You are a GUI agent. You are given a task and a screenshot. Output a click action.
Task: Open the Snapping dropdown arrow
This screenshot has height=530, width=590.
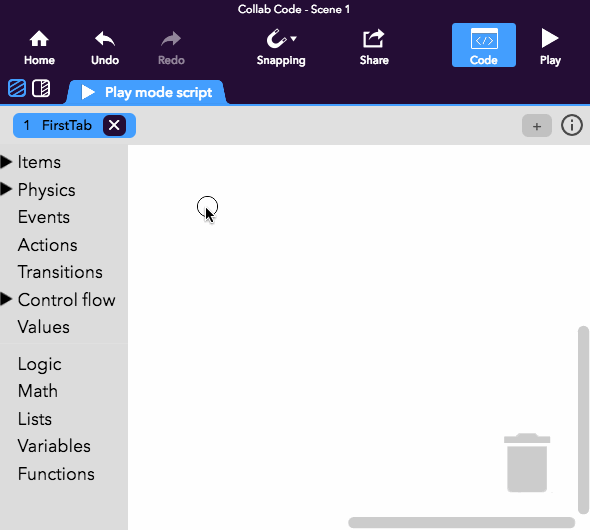[x=293, y=38]
